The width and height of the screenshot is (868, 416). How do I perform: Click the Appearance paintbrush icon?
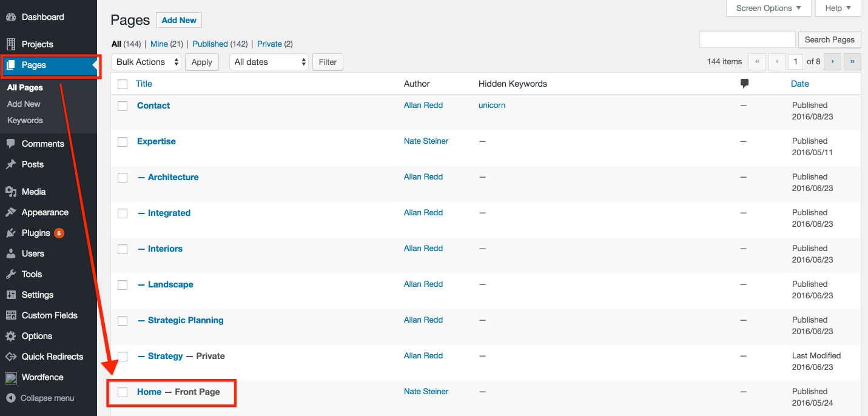point(11,212)
